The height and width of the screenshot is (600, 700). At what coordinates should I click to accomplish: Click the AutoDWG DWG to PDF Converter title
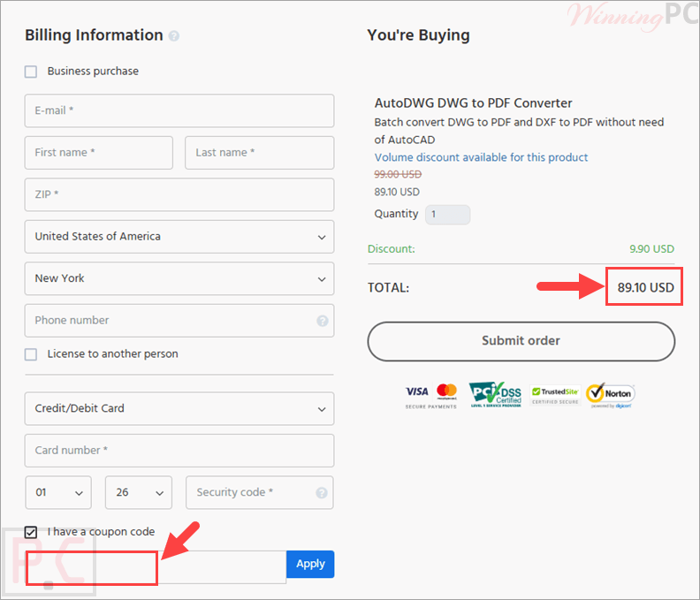tap(473, 103)
